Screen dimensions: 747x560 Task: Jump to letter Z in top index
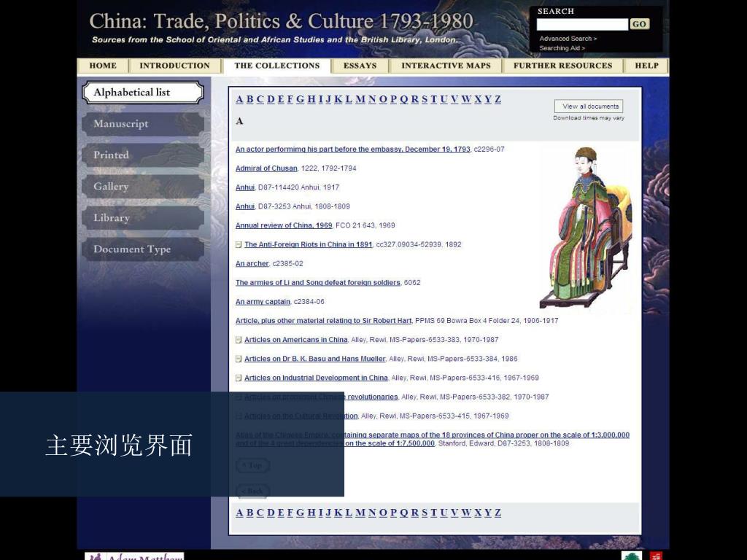click(498, 99)
